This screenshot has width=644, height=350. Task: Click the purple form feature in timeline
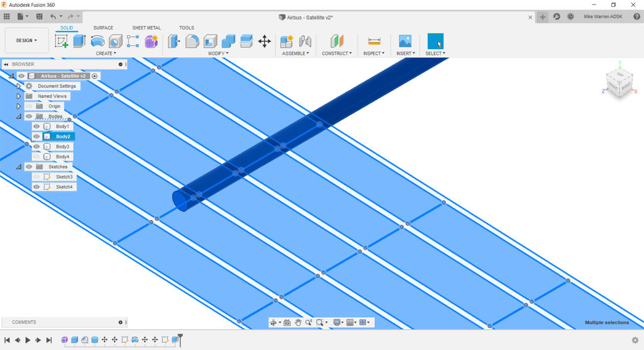tap(65, 340)
